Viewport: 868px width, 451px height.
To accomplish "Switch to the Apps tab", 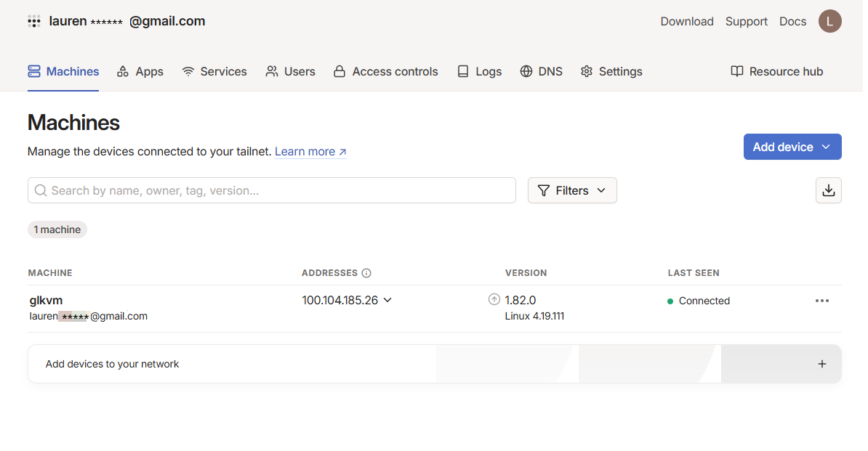I will point(140,71).
